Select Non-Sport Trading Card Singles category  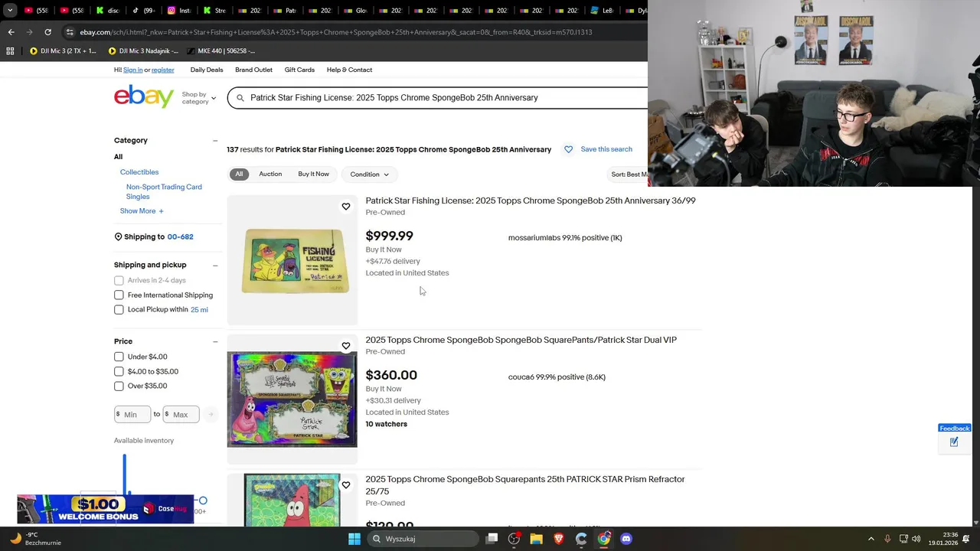click(x=164, y=191)
